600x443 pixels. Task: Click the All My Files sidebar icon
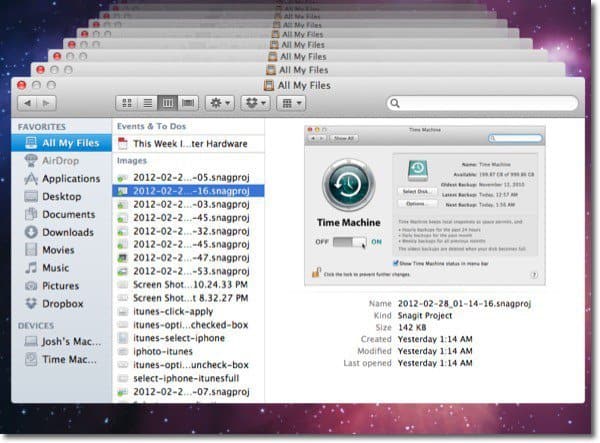point(31,143)
